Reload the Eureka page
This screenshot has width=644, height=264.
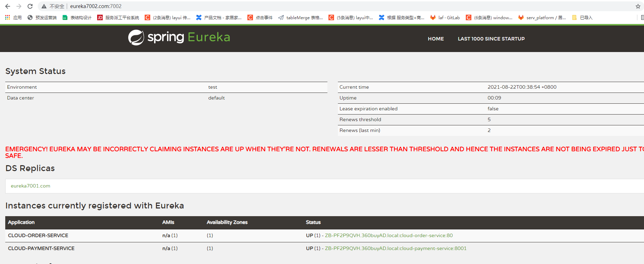click(x=30, y=6)
